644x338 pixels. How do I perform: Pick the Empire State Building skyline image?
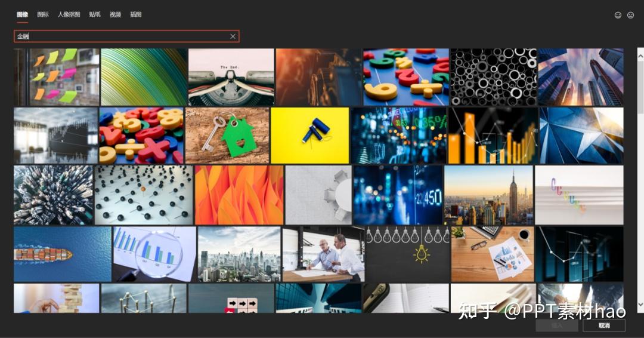pyautogui.click(x=488, y=195)
